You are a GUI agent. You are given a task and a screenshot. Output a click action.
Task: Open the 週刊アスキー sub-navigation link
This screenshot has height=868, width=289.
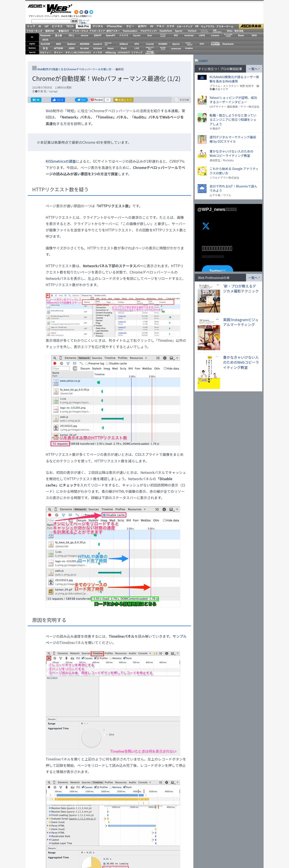click(113, 31)
